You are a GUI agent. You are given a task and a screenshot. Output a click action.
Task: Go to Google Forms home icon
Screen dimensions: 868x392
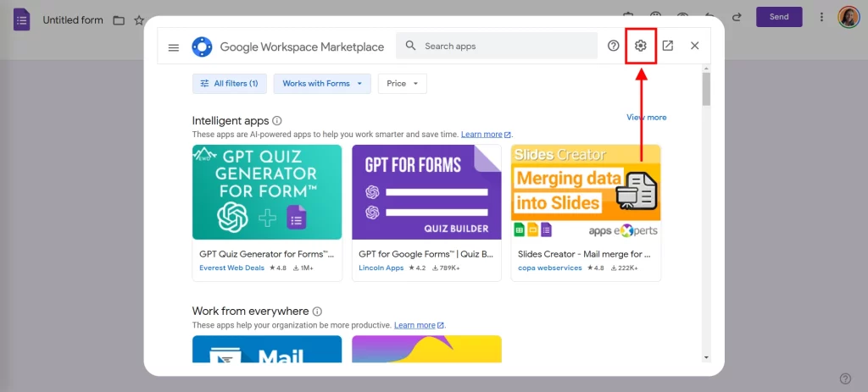coord(21,20)
